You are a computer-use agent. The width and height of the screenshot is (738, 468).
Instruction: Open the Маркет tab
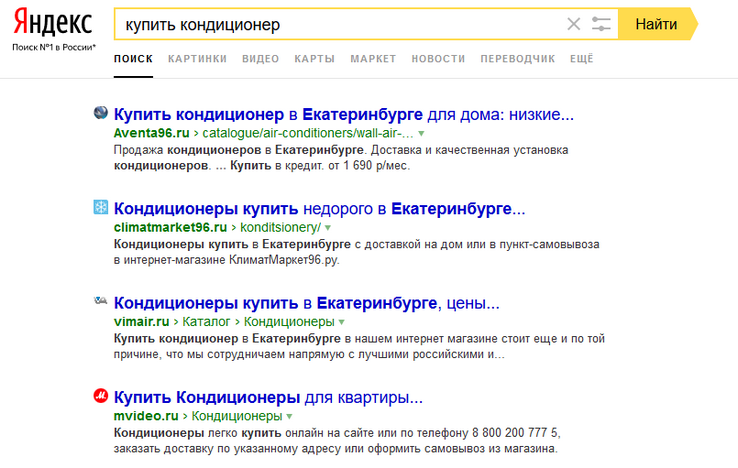pyautogui.click(x=373, y=59)
